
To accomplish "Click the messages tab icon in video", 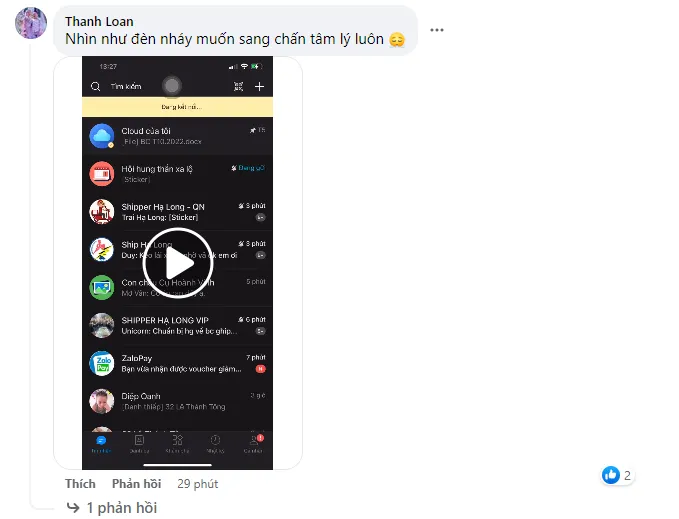I will point(101,441).
